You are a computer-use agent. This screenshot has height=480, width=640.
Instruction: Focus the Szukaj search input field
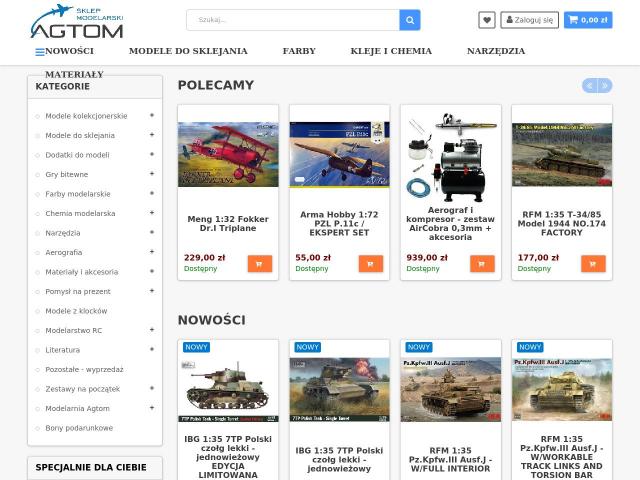pos(293,20)
